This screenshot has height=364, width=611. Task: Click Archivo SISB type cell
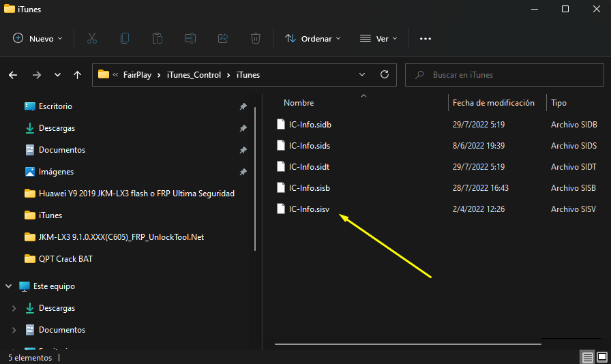[573, 188]
